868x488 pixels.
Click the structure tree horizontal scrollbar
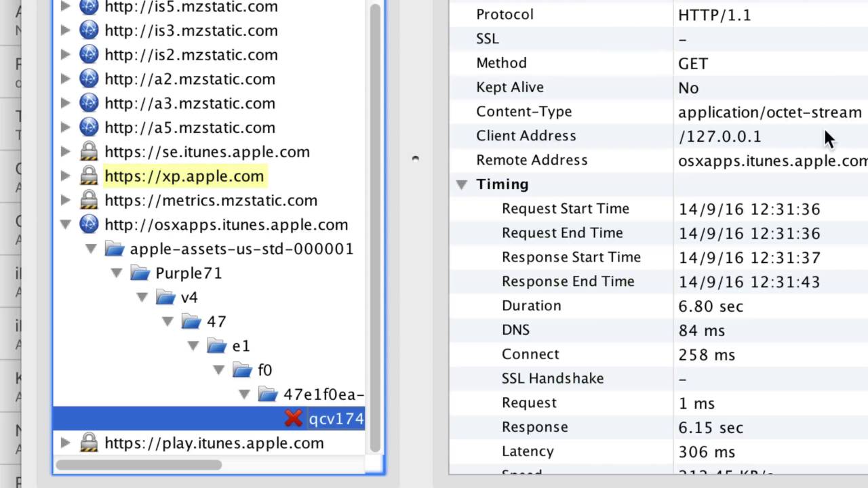(138, 465)
